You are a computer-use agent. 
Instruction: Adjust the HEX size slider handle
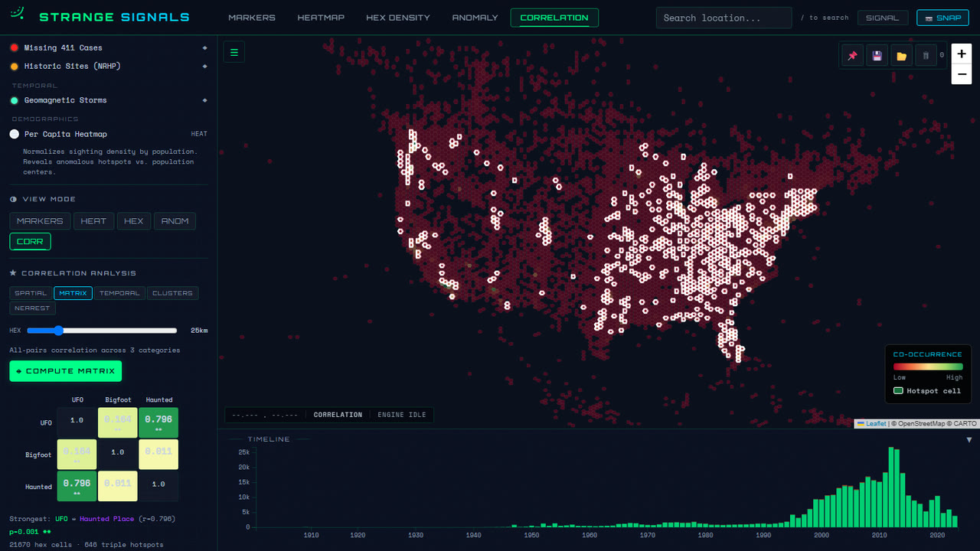tap(57, 331)
